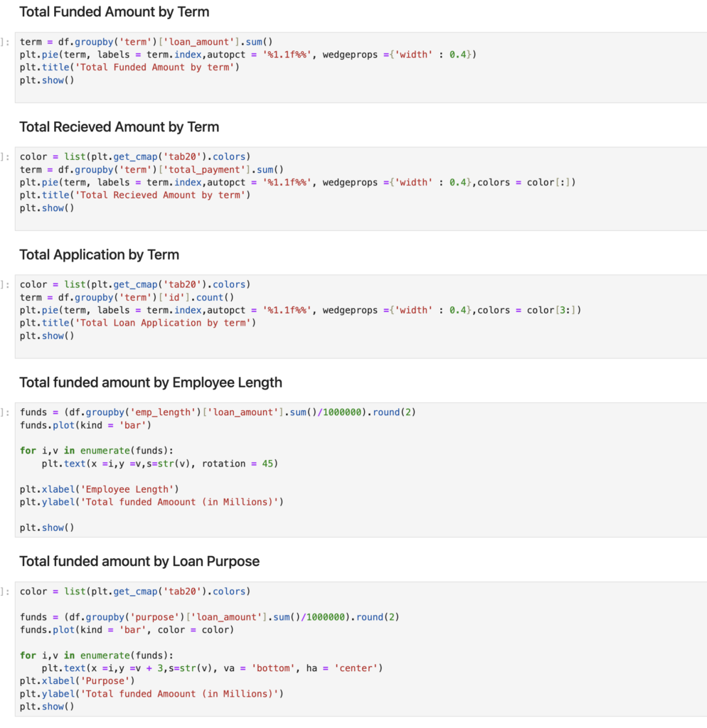Image resolution: width=707 pixels, height=728 pixels.
Task: Select the prompt beside the total_payment cell
Action: point(6,156)
